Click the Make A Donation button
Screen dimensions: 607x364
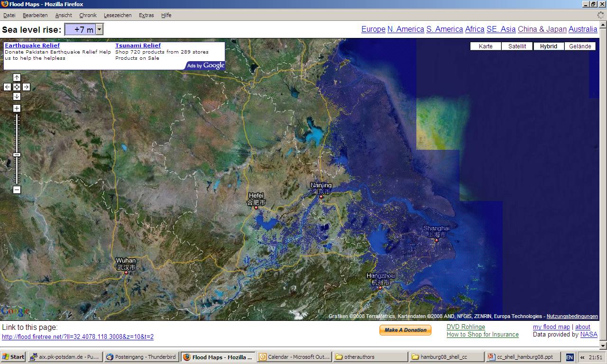(405, 330)
